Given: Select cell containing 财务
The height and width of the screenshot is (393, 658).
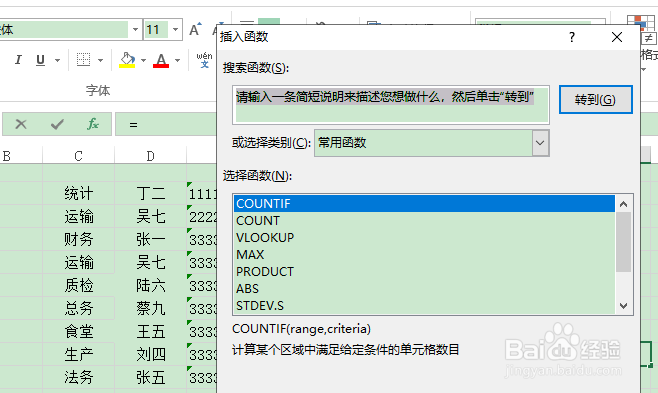Looking at the screenshot, I should click(78, 239).
